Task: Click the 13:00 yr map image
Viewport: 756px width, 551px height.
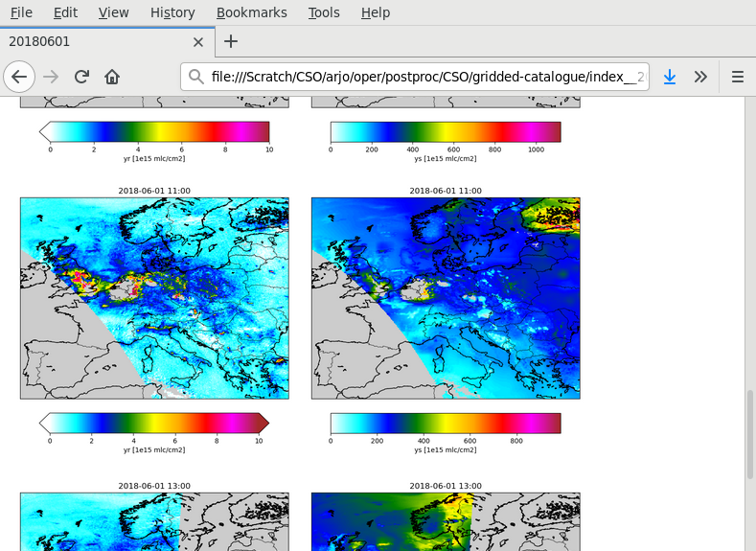Action: [155, 521]
